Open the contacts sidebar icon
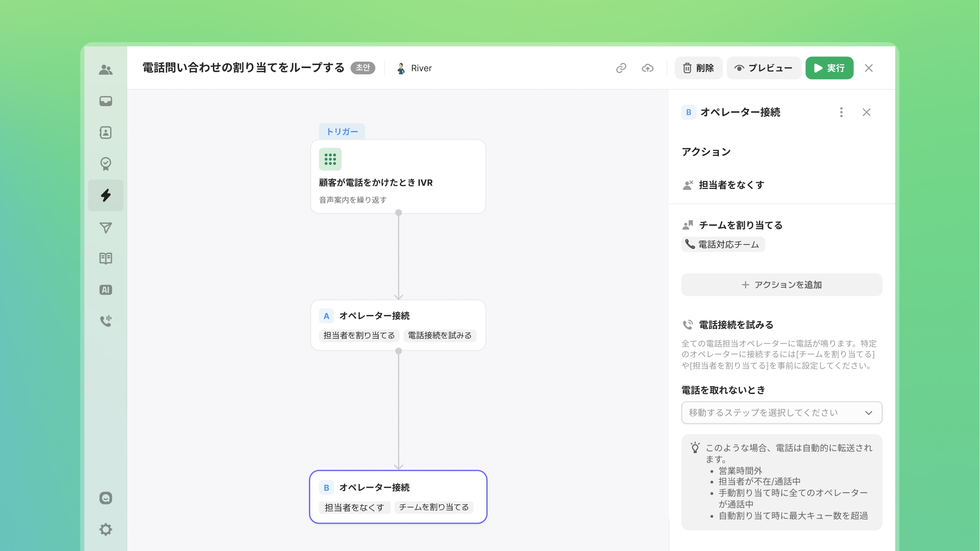 106,132
